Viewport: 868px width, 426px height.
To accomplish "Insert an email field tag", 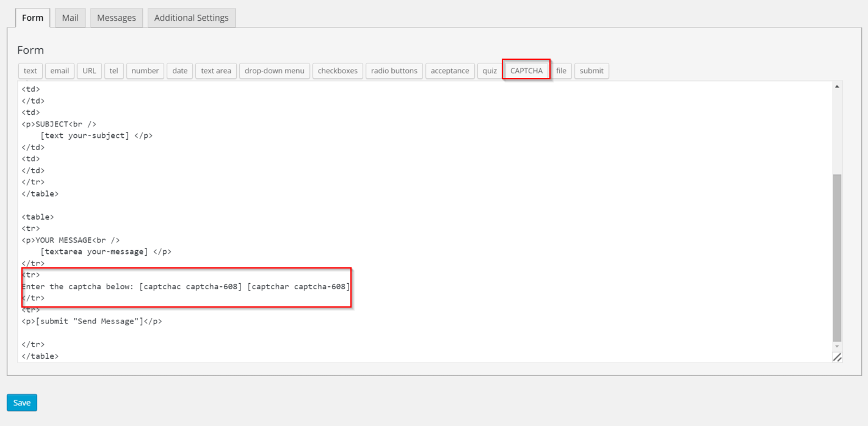I will (x=59, y=70).
